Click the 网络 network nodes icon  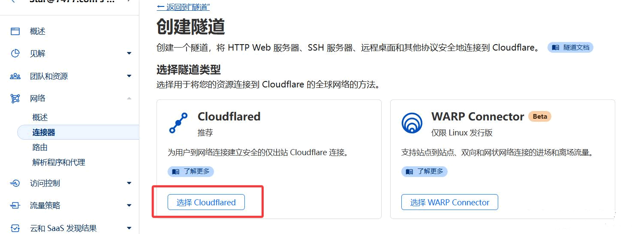(15, 99)
